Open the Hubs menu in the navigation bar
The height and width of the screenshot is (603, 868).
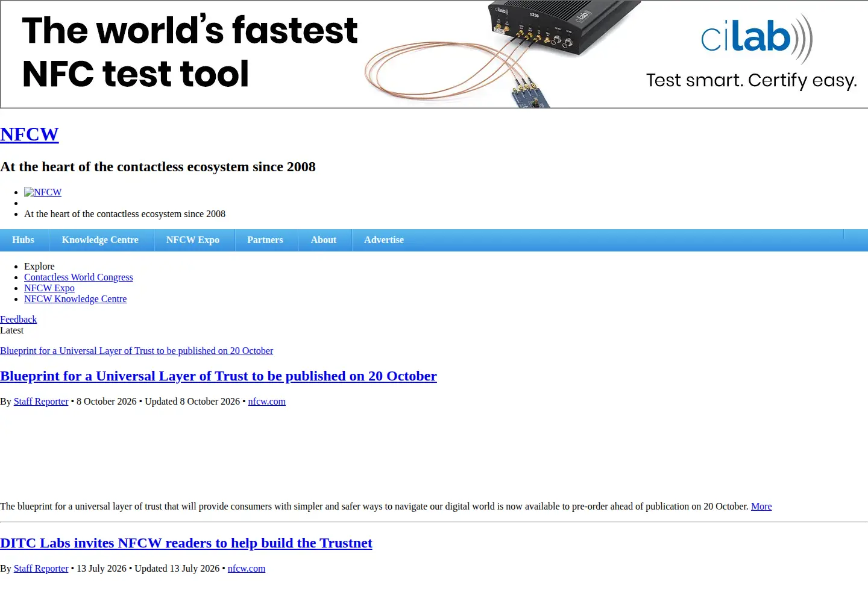pyautogui.click(x=23, y=240)
